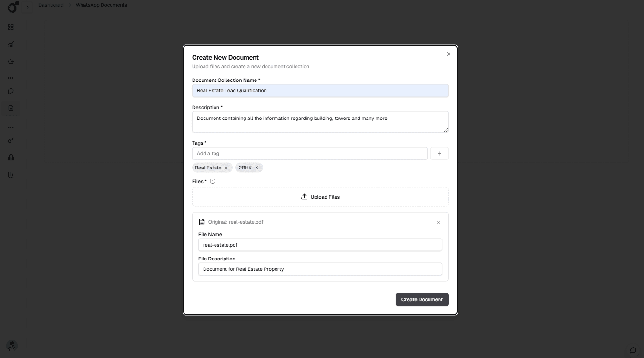This screenshot has width=644, height=358.
Task: Open the upper ellipsis menu in the sidebar
Action: coord(10,78)
